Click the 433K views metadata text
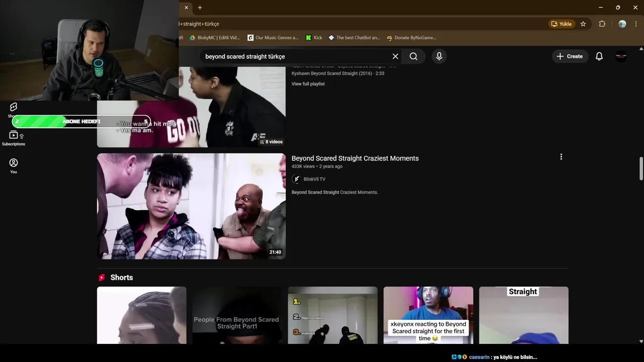 pyautogui.click(x=303, y=166)
